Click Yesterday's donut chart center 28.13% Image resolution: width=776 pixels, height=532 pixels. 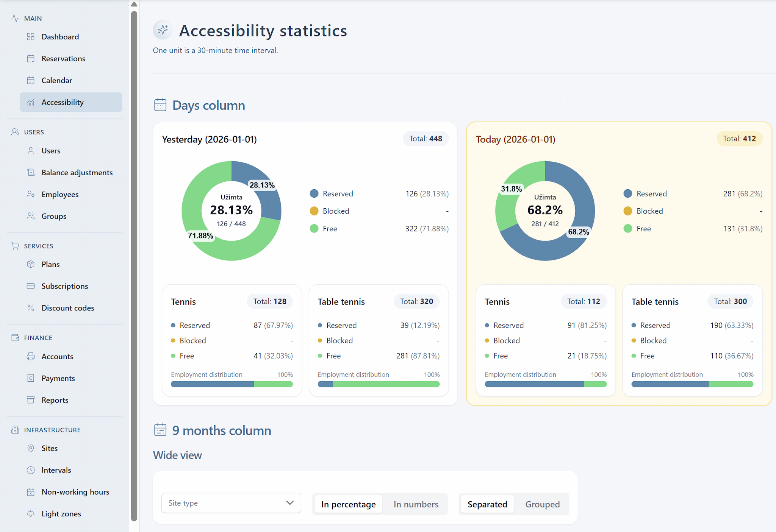coord(232,210)
